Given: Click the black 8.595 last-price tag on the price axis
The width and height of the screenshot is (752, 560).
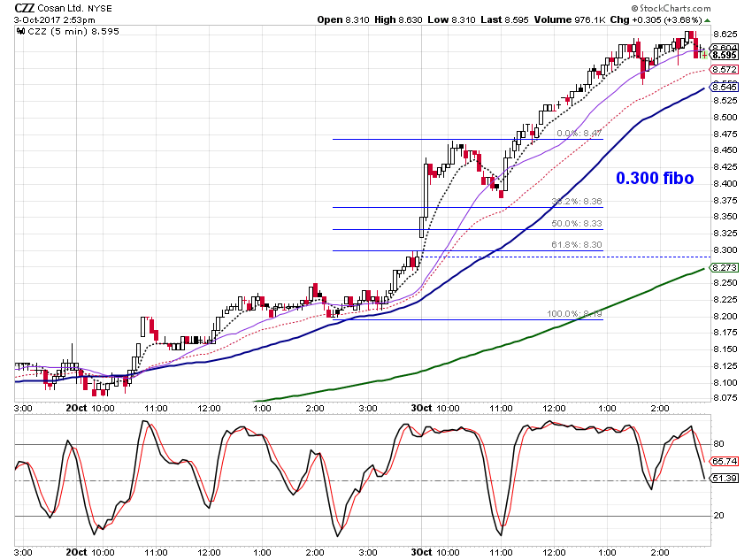Looking at the screenshot, I should click(725, 55).
